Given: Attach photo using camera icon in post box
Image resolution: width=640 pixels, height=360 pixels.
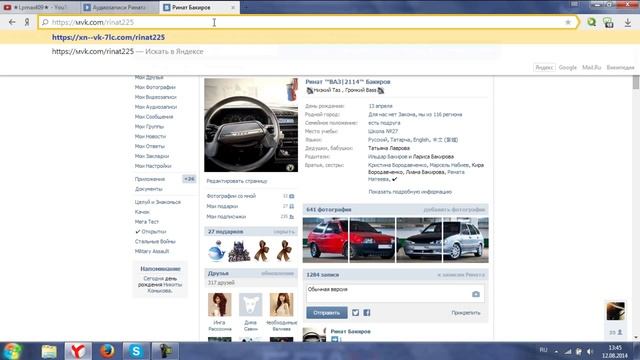Looking at the screenshot, I should (x=476, y=294).
